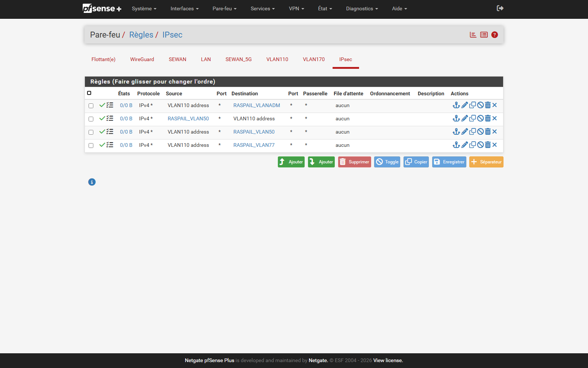The image size is (588, 368).
Task: Click the logout icon in top navbar
Action: [x=500, y=8]
